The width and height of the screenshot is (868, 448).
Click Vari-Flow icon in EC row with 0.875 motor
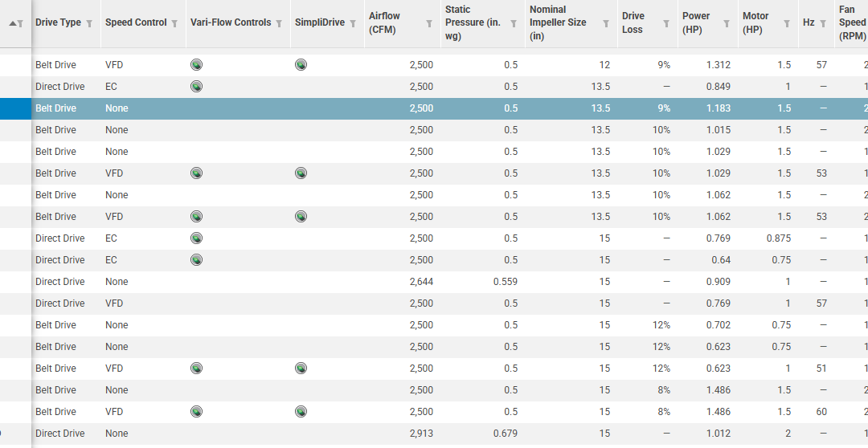point(197,238)
